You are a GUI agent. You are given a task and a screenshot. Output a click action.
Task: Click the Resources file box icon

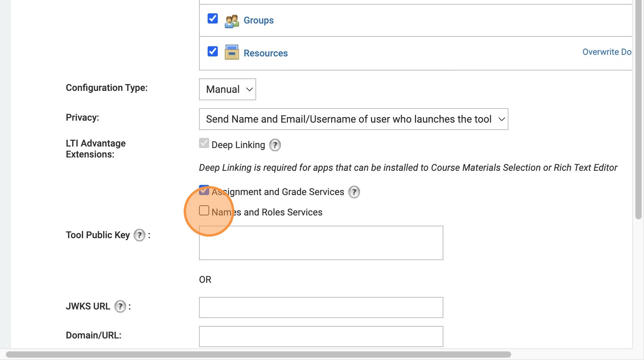tap(232, 52)
